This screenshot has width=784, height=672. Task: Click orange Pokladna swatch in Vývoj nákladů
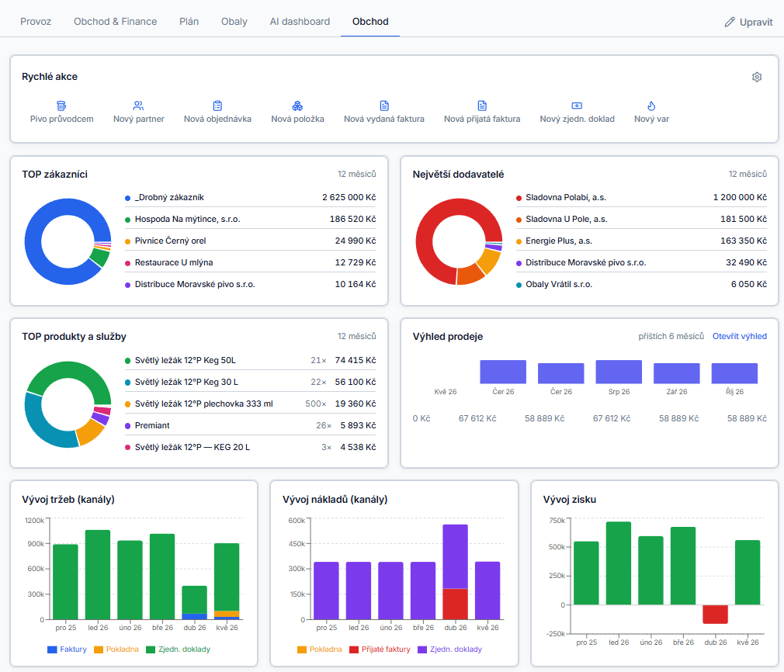(302, 649)
